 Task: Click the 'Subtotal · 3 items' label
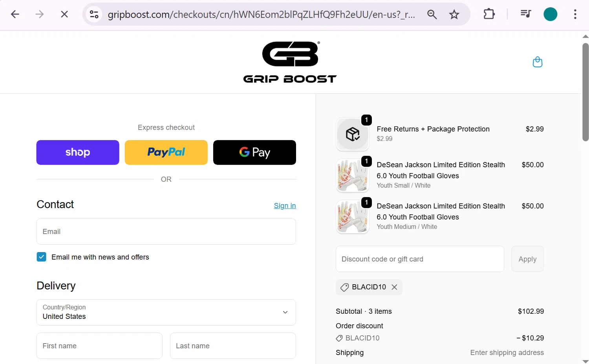[364, 311]
